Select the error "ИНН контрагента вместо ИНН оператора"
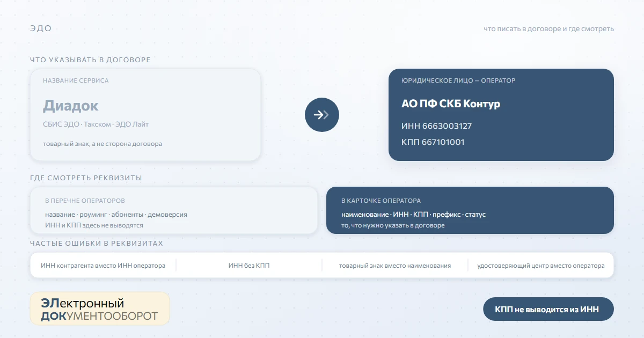The height and width of the screenshot is (338, 644). point(103,265)
